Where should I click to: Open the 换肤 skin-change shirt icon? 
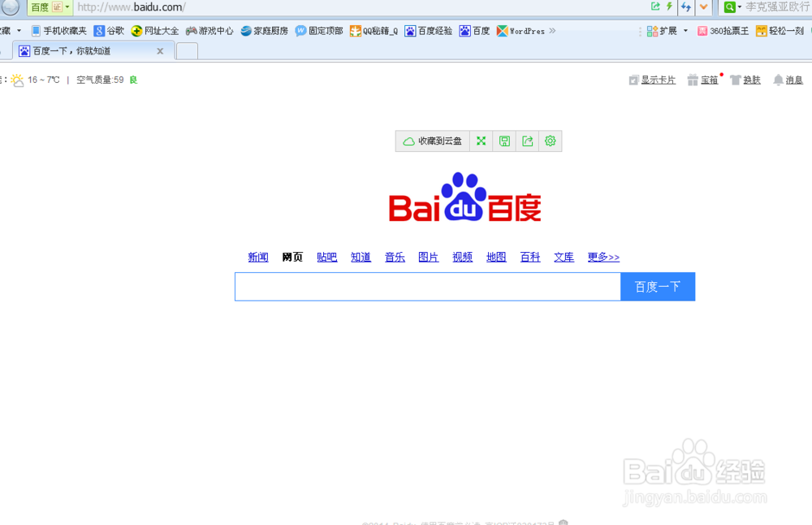(745, 80)
